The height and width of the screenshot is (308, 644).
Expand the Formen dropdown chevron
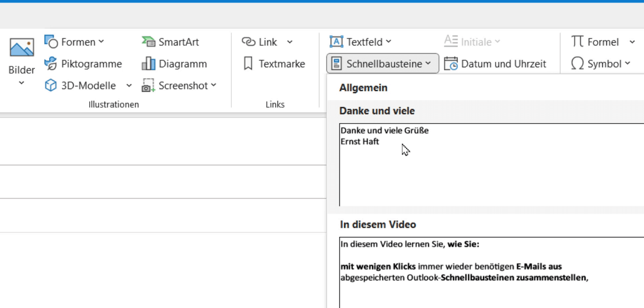coord(101,42)
